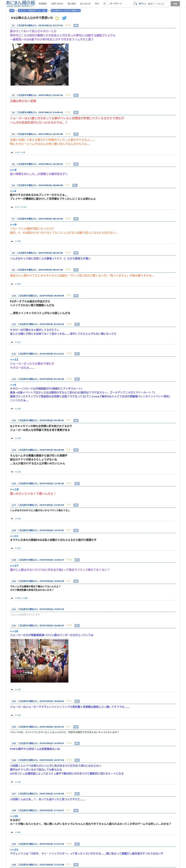Like post 9 via its heart with 38
The width and height of the screenshot is (186, 868).
tap(68, 270)
